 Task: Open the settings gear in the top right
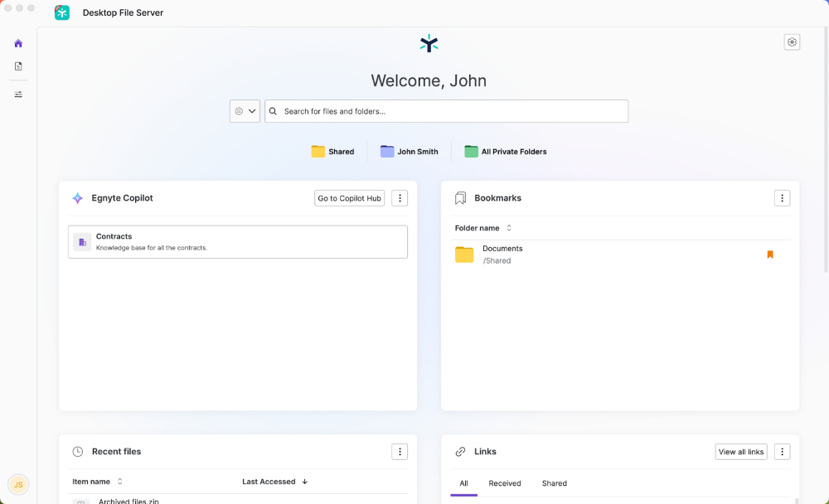(792, 42)
